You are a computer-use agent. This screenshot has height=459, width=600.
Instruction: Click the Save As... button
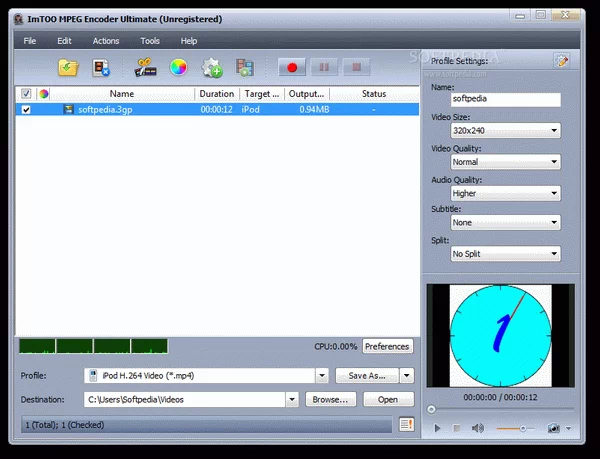pyautogui.click(x=367, y=376)
